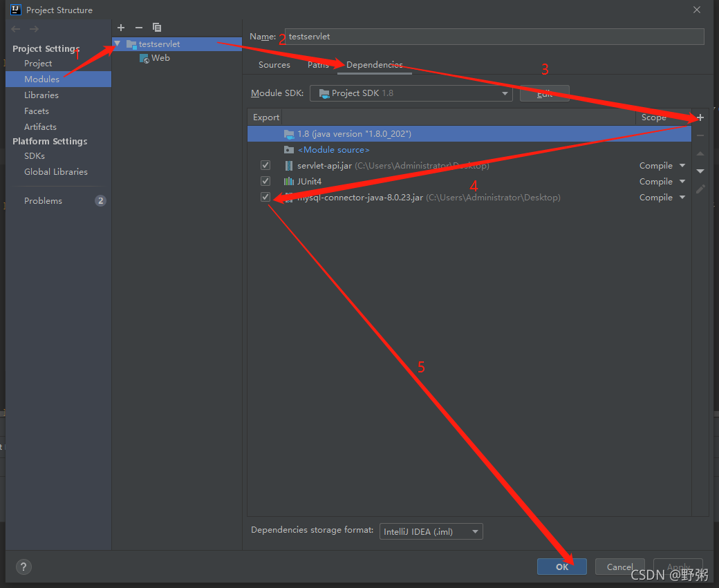
Task: Open Dependencies storage format dropdown
Action: point(431,531)
